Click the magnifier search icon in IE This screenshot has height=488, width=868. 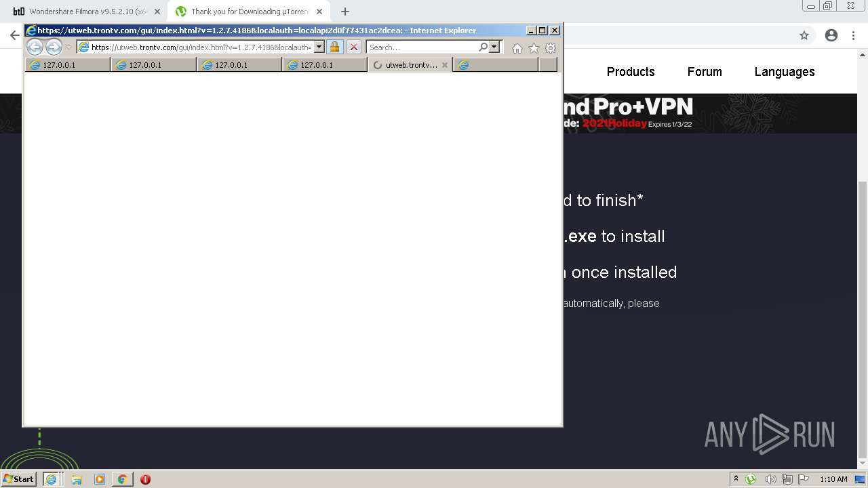click(x=483, y=47)
